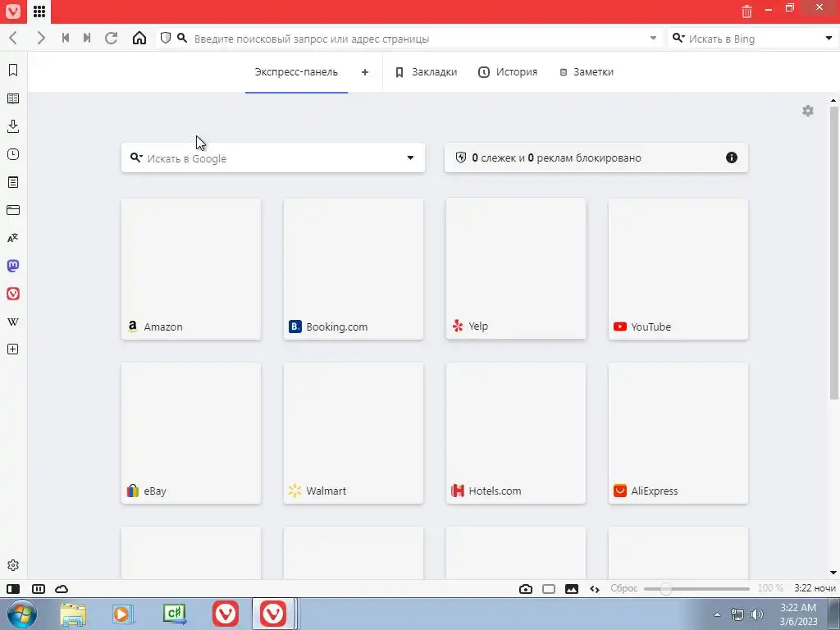840x630 pixels.
Task: Open the Vivaldi main menu logo
Action: click(x=13, y=11)
